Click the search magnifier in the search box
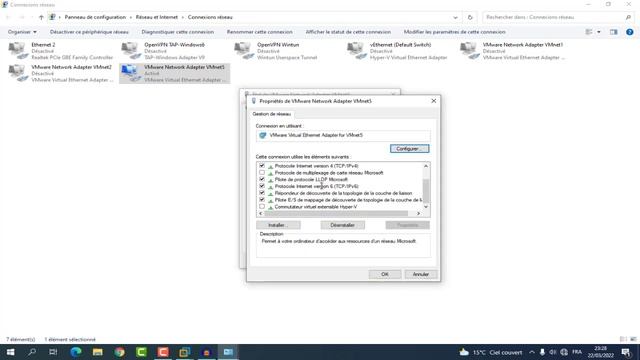 [x=628, y=17]
